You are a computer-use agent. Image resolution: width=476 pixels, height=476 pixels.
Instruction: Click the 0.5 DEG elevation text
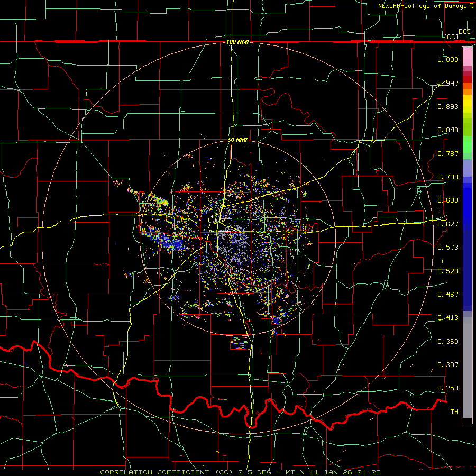point(254,472)
